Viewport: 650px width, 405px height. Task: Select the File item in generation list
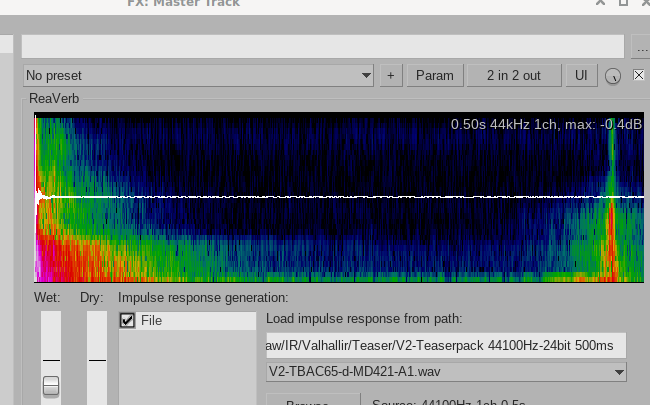click(187, 321)
